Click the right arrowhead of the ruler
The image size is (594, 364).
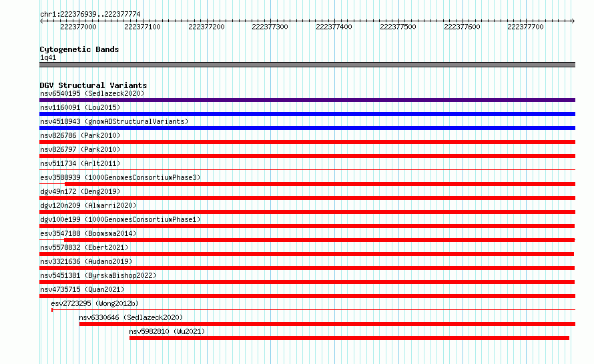click(573, 21)
